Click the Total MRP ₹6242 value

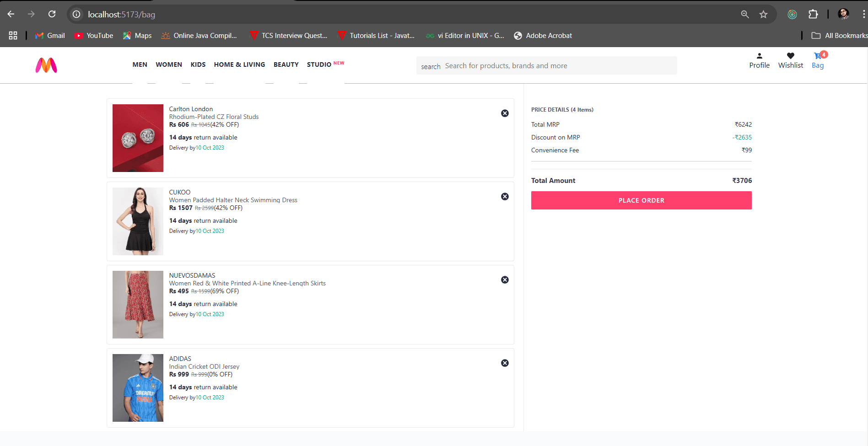click(x=743, y=124)
